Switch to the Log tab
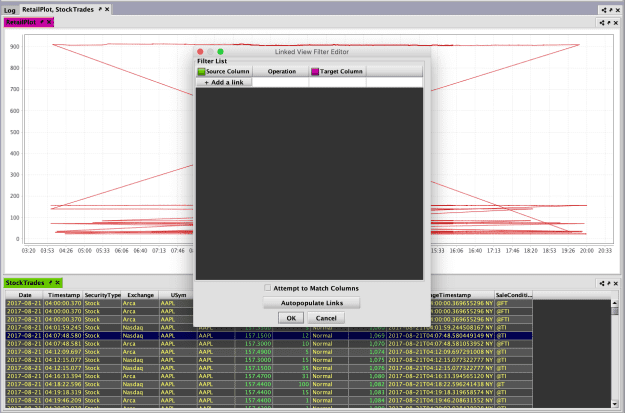 tap(9, 8)
